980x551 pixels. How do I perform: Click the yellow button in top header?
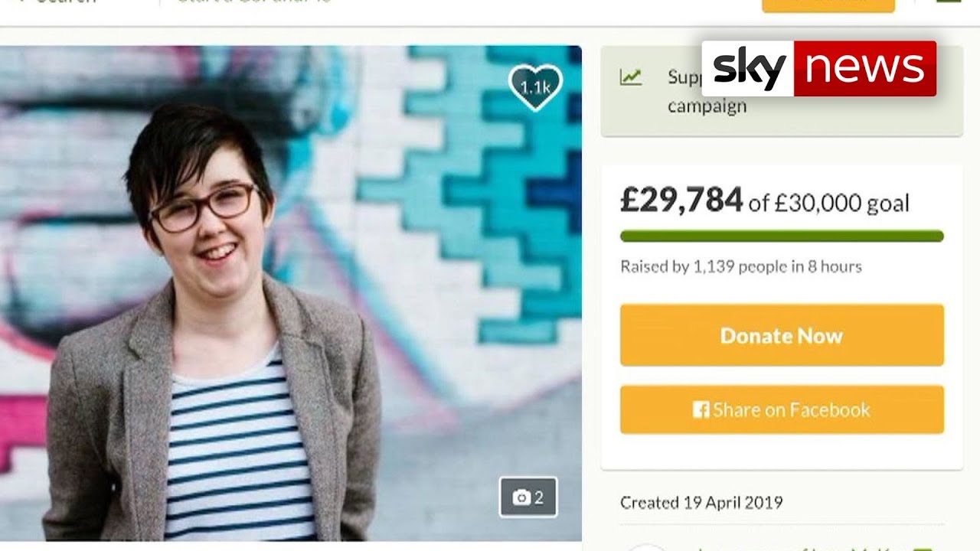coord(828,5)
